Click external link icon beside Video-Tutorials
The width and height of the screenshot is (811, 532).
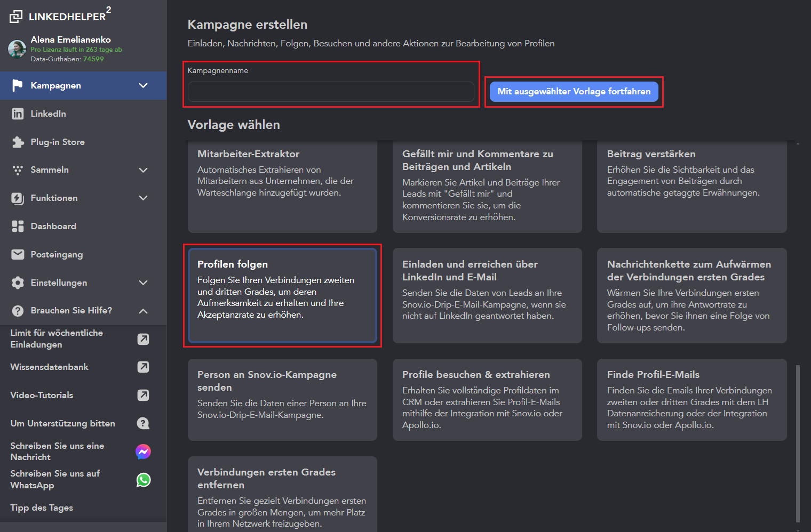point(143,395)
